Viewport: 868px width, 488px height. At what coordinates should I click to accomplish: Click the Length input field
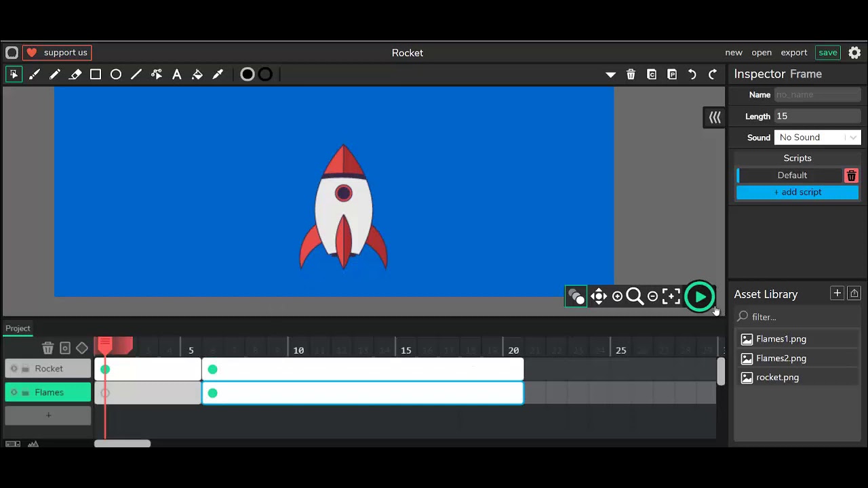coord(817,117)
